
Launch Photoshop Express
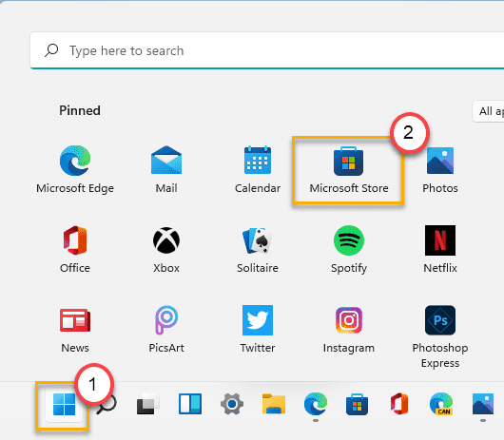440,337
